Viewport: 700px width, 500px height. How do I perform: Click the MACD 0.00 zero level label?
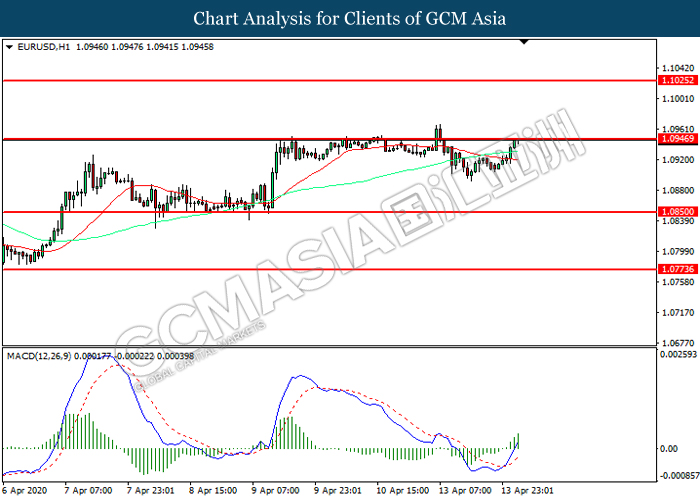668,449
